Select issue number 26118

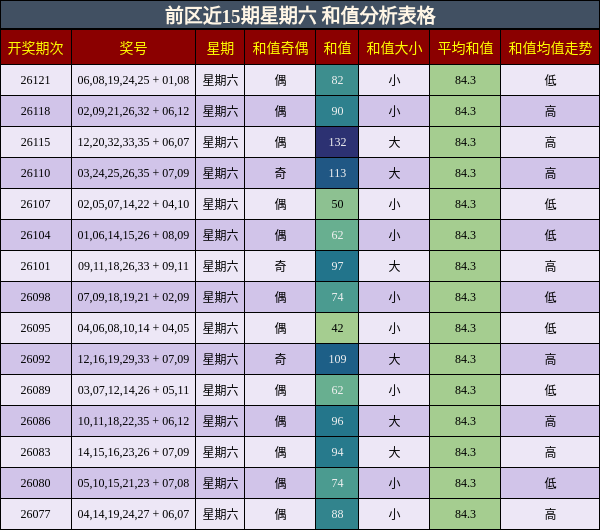point(36,111)
